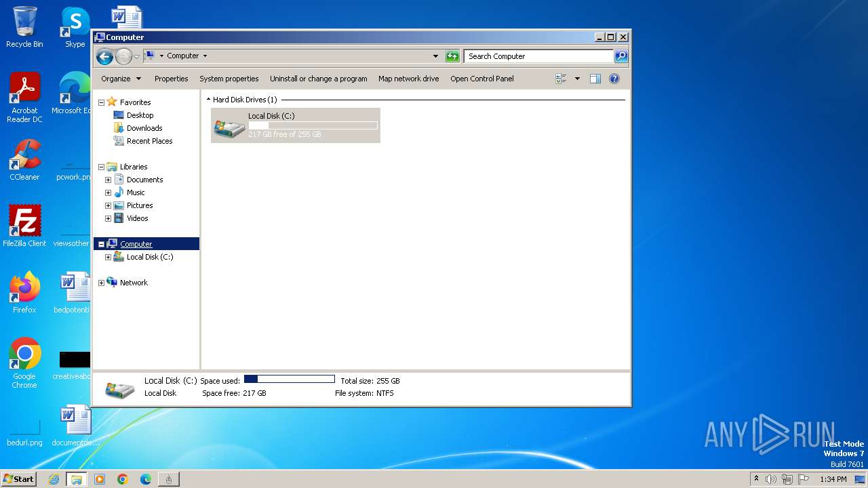Launch Chrome from the taskbar

[123, 479]
